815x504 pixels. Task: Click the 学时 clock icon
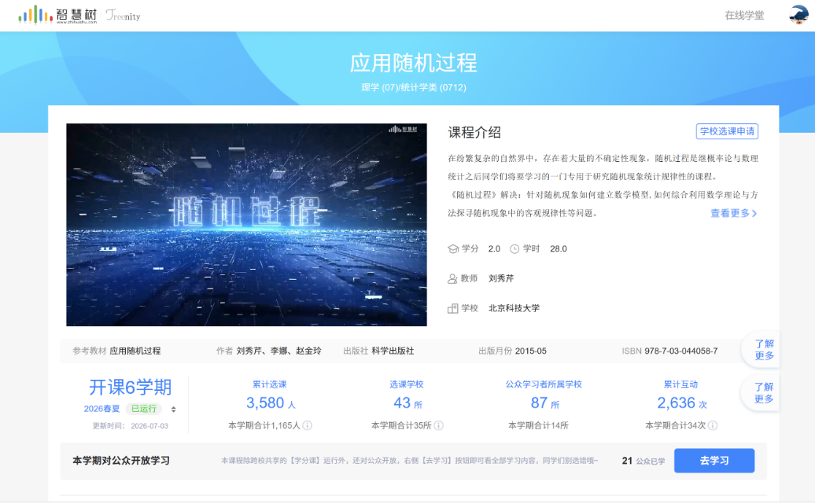[x=514, y=249]
